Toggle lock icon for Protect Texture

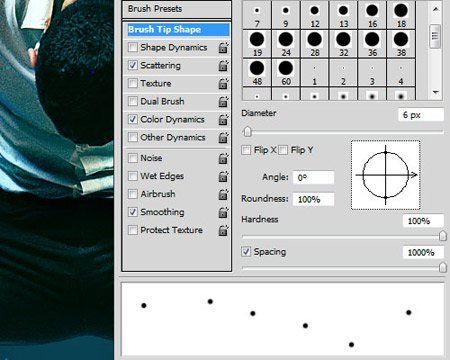pyautogui.click(x=223, y=230)
